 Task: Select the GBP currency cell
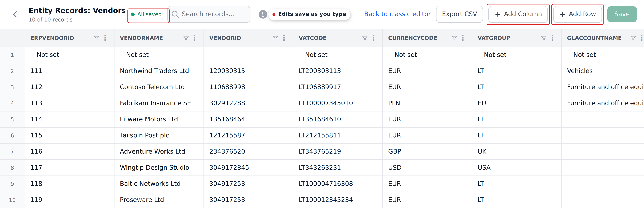coord(427,151)
